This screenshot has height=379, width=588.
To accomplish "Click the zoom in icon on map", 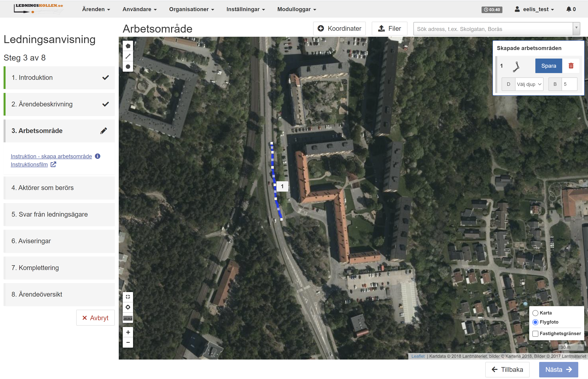I will (x=128, y=332).
